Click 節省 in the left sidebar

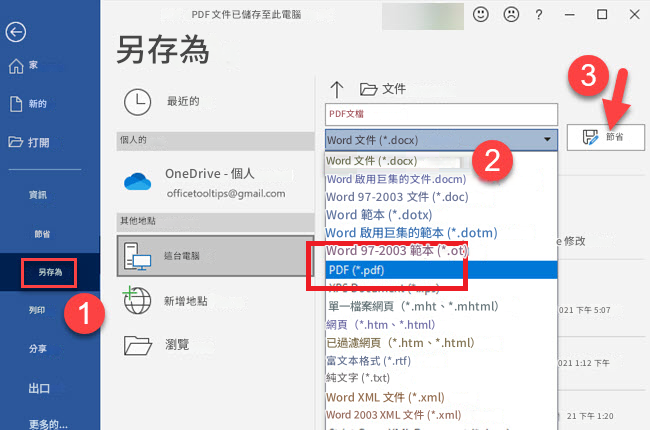pos(42,234)
